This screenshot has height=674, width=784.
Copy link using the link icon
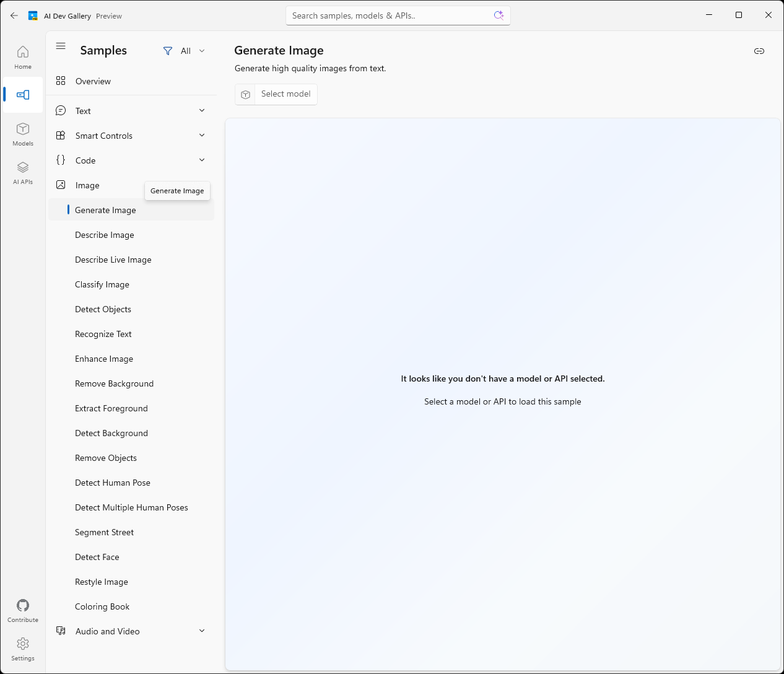[759, 51]
